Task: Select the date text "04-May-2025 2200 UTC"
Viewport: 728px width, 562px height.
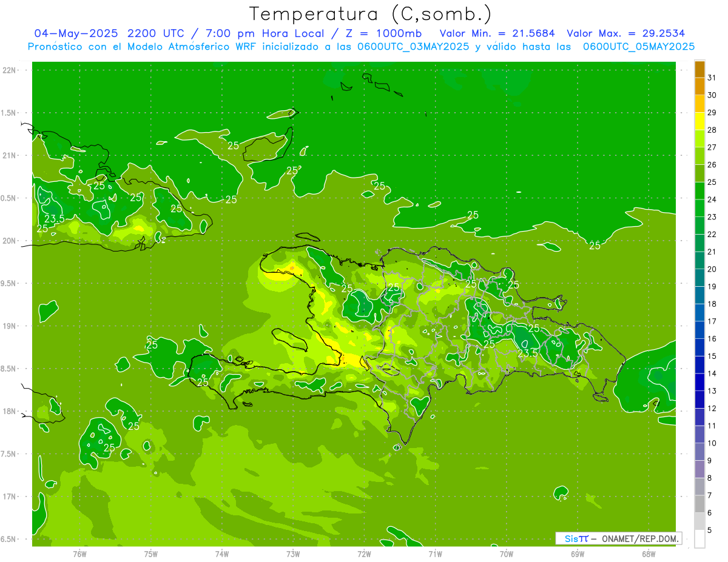Action: [x=110, y=33]
